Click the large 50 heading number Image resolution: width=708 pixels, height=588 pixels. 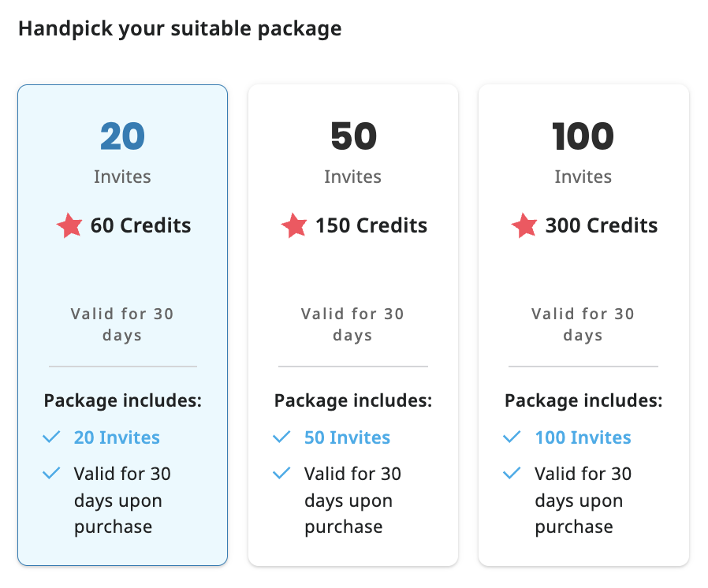click(353, 137)
